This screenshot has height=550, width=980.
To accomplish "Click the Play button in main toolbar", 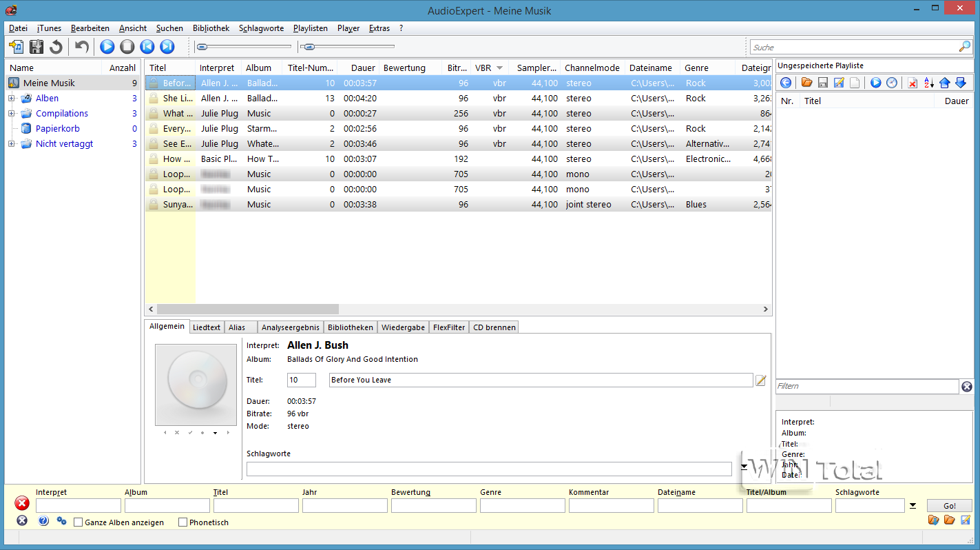I will click(x=107, y=47).
